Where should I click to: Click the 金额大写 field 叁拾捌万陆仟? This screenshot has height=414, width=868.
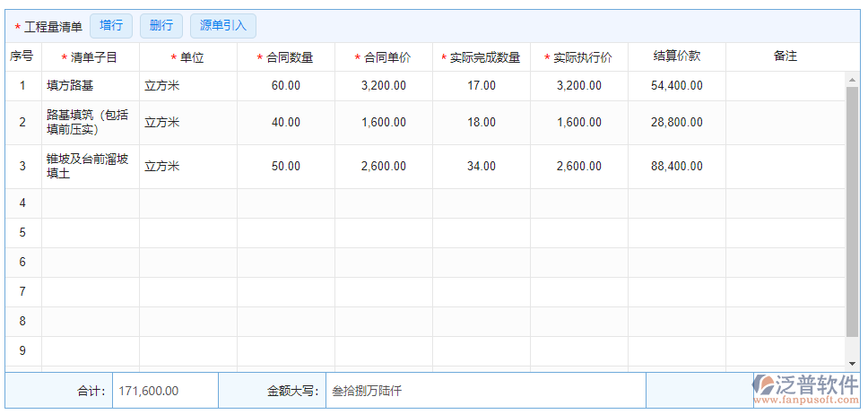point(485,391)
